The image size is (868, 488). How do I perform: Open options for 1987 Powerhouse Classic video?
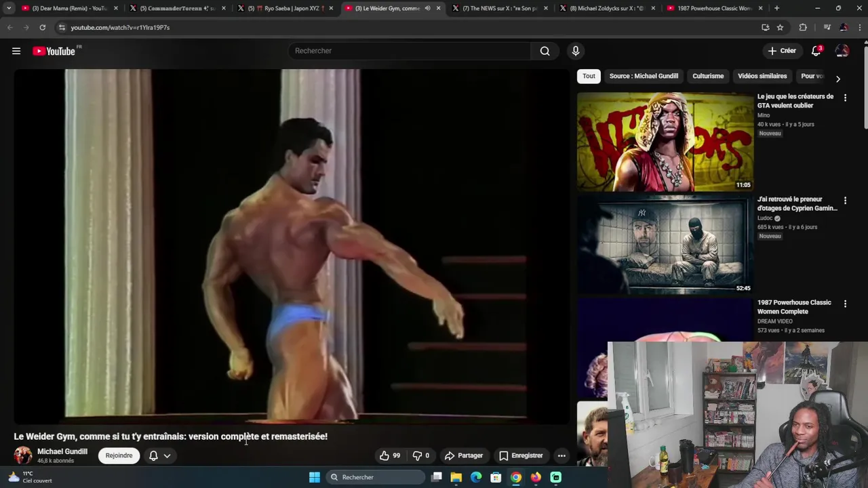(x=845, y=304)
